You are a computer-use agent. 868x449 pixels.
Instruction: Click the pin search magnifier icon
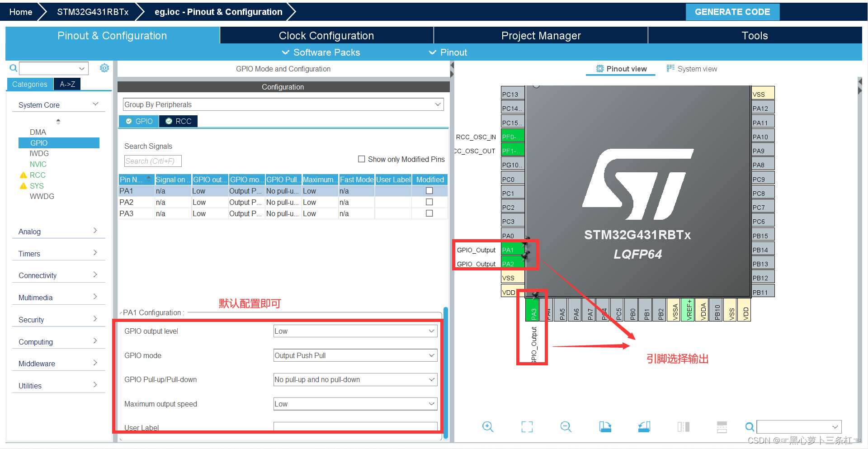click(750, 426)
